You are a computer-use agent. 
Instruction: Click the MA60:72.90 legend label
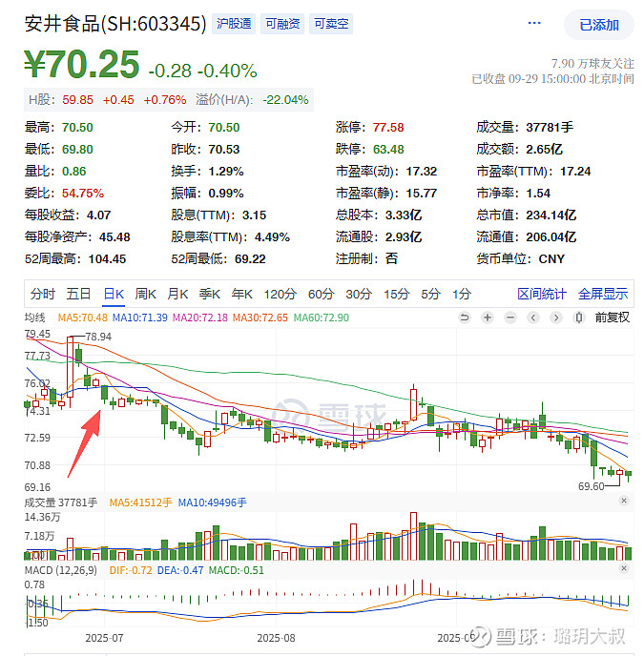322,318
